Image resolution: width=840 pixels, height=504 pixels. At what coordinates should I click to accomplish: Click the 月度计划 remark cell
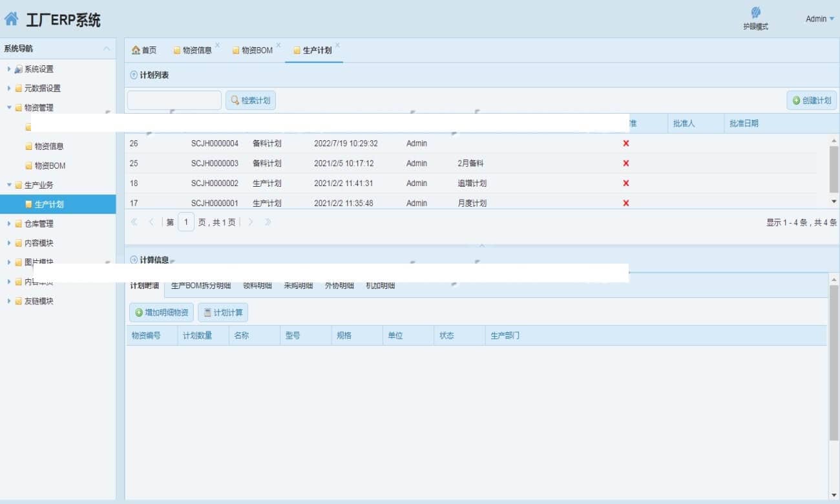[x=472, y=203]
